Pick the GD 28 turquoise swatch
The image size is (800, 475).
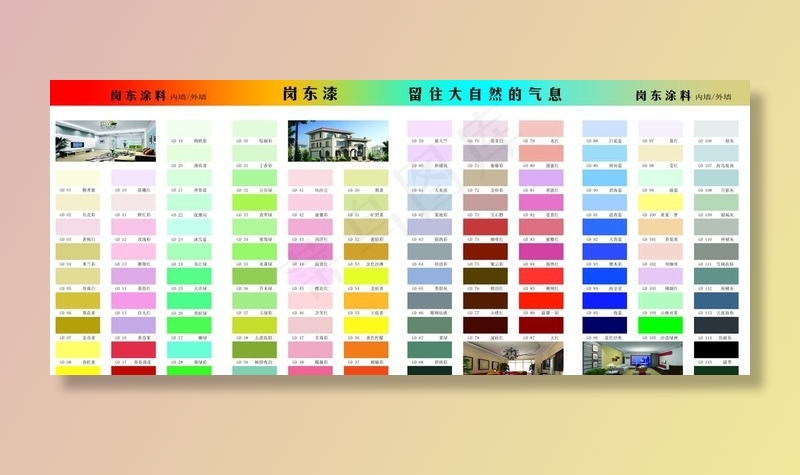click(189, 349)
